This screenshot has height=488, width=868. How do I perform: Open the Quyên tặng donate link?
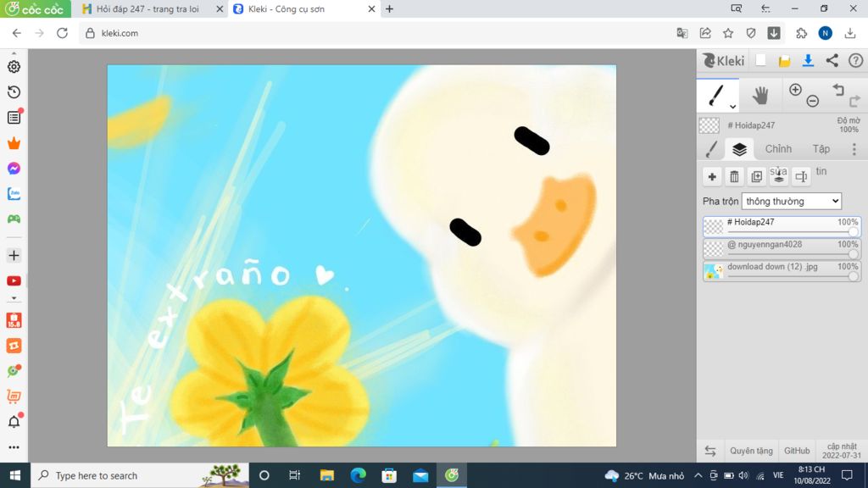pyautogui.click(x=751, y=451)
